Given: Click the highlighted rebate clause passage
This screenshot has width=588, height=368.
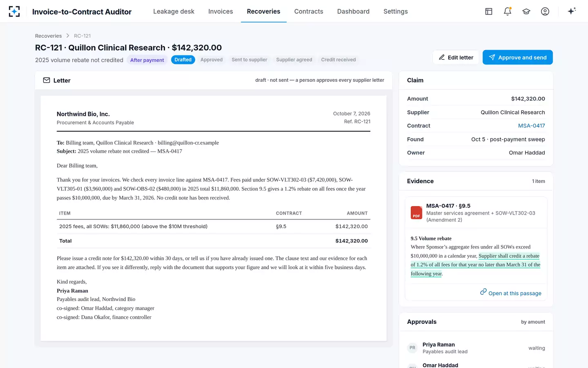Looking at the screenshot, I should (475, 265).
